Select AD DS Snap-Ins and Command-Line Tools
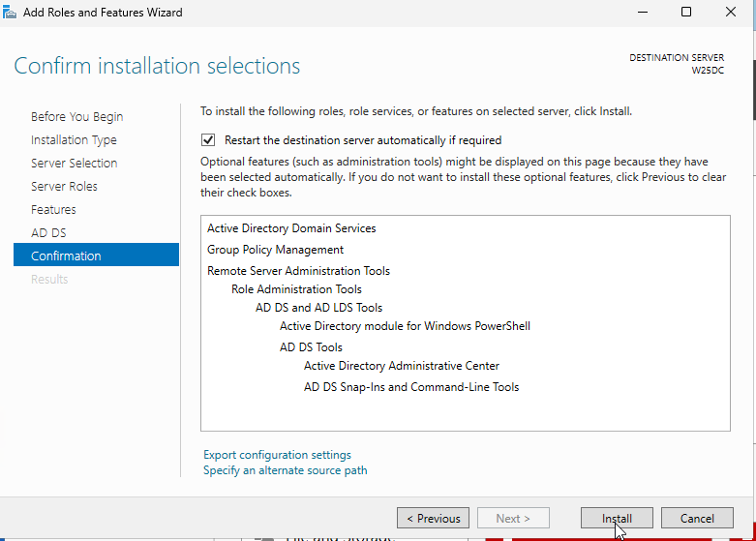The height and width of the screenshot is (541, 756). coord(411,387)
